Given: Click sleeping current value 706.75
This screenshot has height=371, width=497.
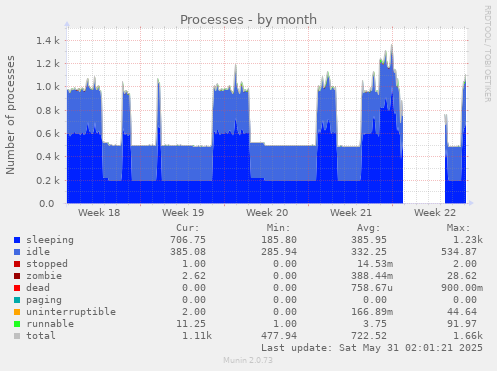Looking at the screenshot, I should click(x=188, y=240).
